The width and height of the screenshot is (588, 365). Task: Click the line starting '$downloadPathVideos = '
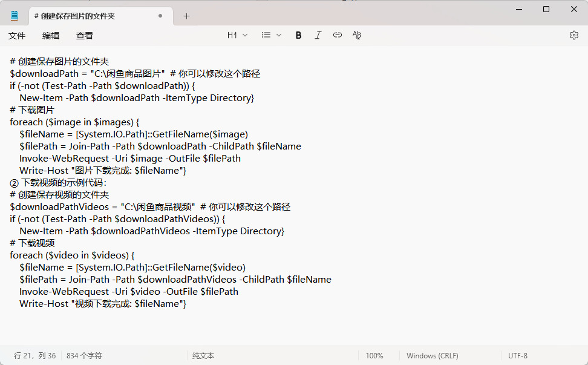click(x=150, y=206)
